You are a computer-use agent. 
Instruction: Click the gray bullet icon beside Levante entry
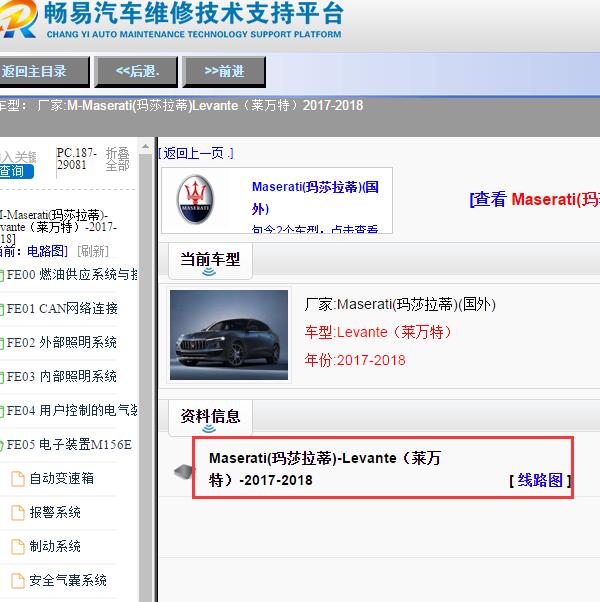pos(183,471)
